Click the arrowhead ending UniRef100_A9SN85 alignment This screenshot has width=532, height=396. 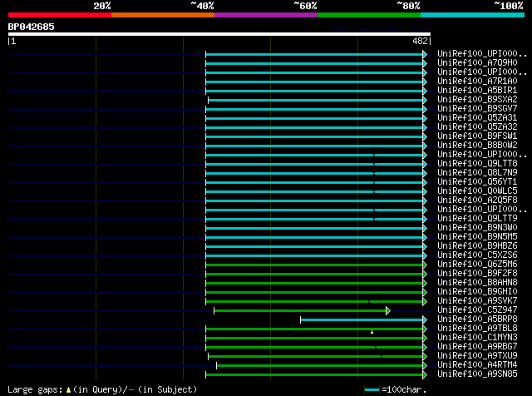pos(425,374)
